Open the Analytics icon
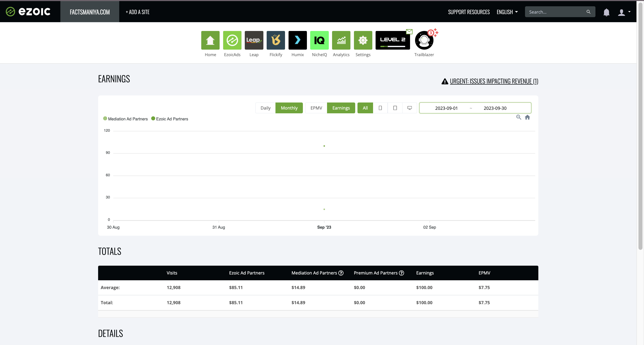This screenshot has height=345, width=644. pyautogui.click(x=341, y=40)
